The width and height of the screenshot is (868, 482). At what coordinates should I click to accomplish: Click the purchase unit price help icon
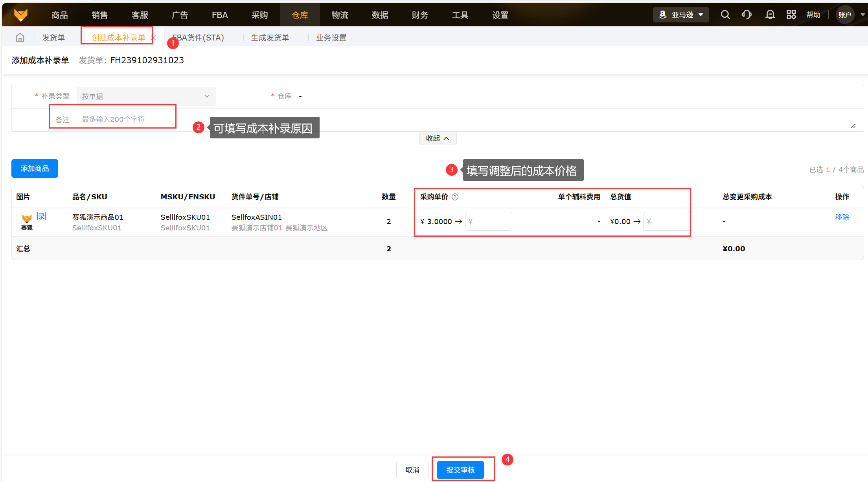click(455, 197)
